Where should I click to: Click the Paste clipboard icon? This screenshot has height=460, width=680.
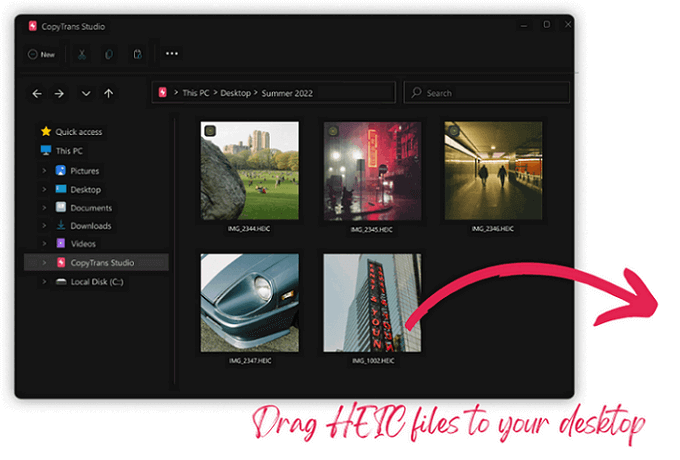click(x=137, y=54)
